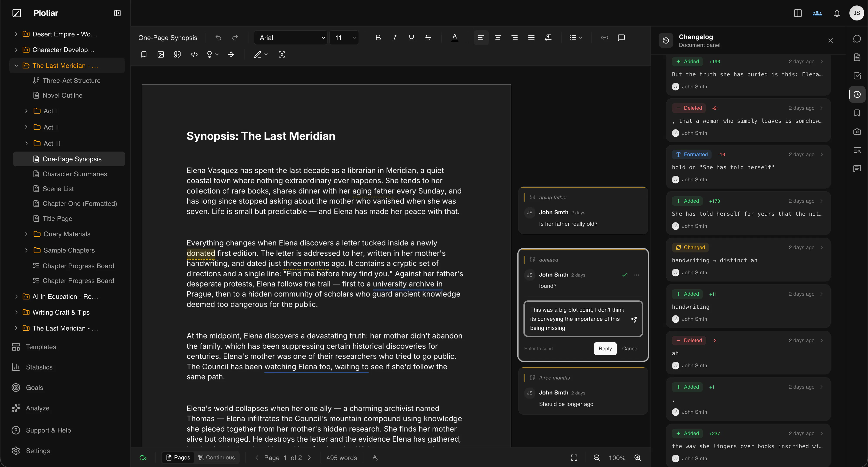The width and height of the screenshot is (868, 467).
Task: Insert a bookmark
Action: pyautogui.click(x=144, y=55)
